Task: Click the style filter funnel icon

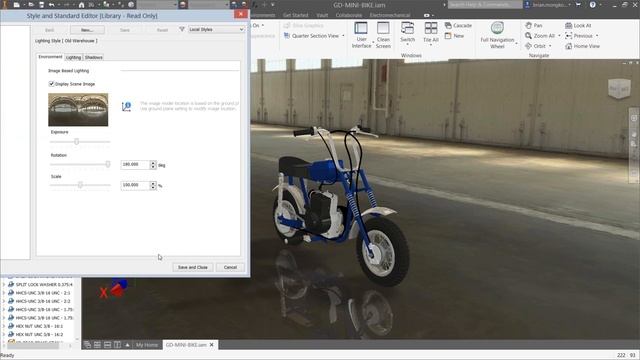Action: pyautogui.click(x=182, y=29)
